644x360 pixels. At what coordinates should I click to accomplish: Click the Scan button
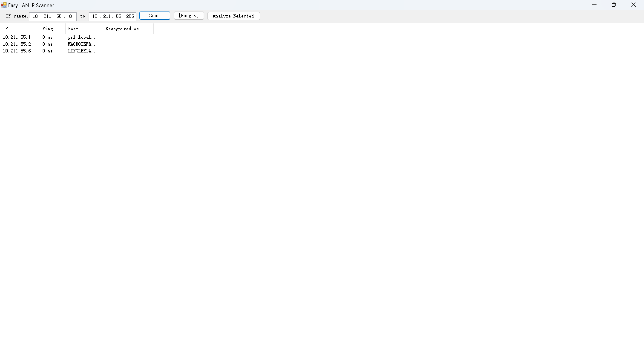click(x=154, y=16)
